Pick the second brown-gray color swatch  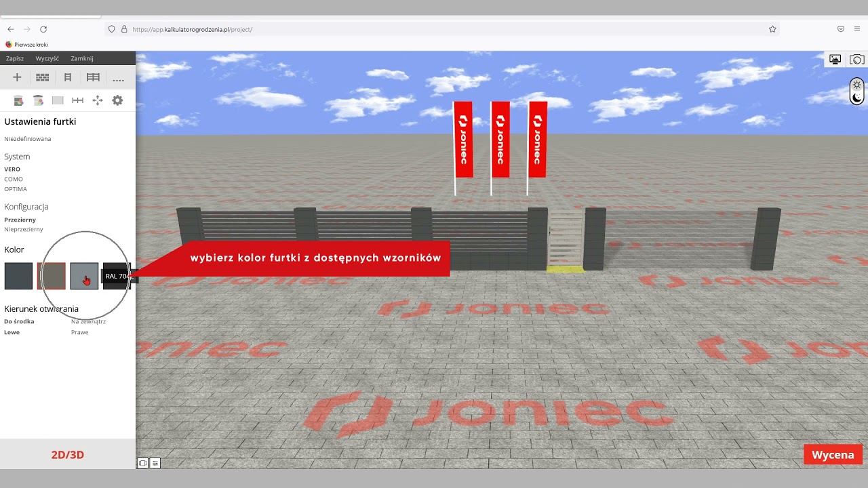coord(52,276)
